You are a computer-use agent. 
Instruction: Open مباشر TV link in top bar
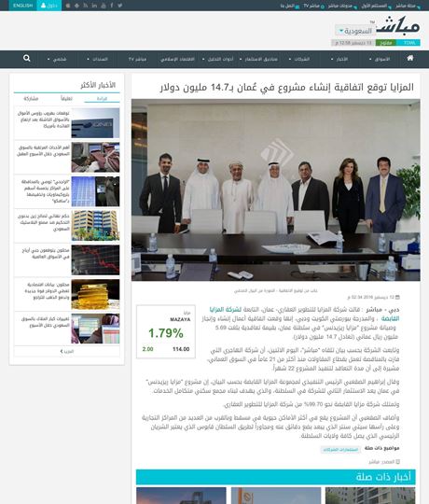(x=313, y=6)
